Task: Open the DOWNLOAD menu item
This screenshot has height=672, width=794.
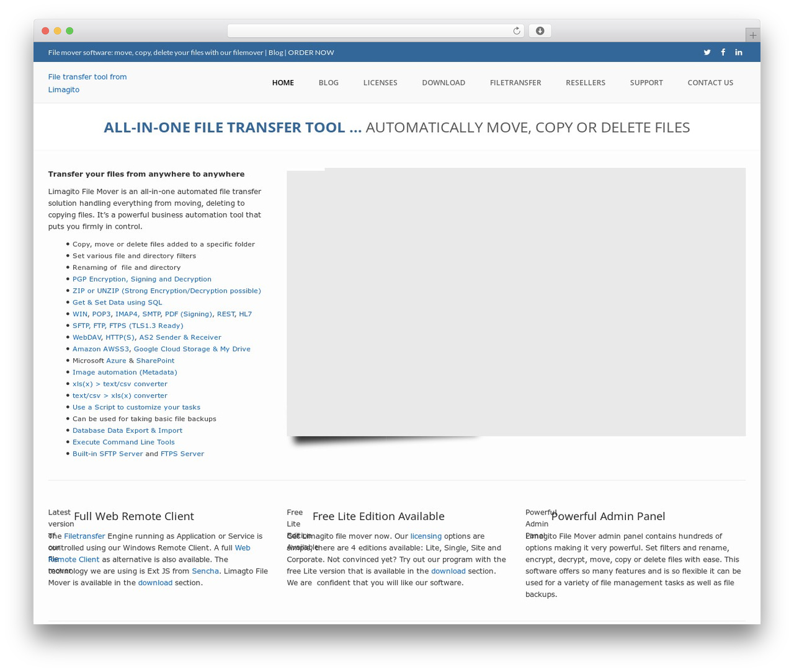Action: pos(444,82)
